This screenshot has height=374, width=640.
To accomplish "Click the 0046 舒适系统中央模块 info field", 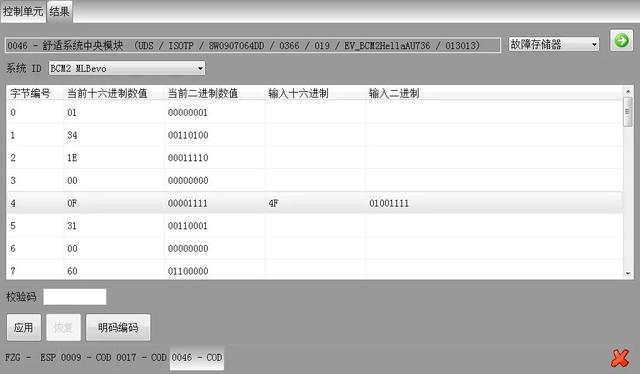I will click(x=253, y=45).
